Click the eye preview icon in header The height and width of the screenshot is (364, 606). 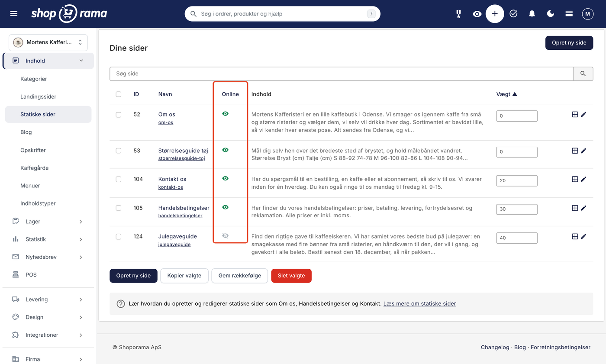point(477,14)
